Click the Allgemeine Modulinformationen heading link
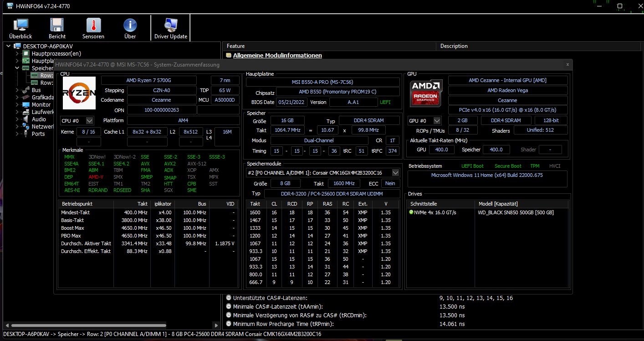 coord(277,56)
